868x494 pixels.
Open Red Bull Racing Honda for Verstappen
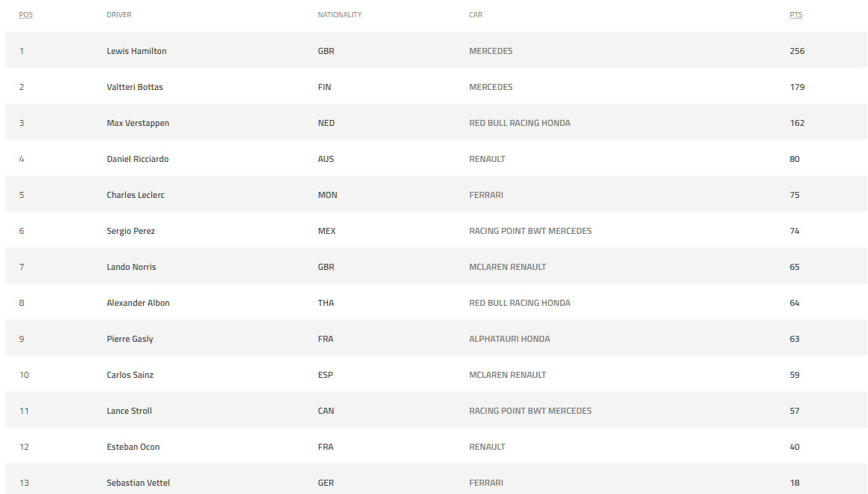click(x=519, y=123)
